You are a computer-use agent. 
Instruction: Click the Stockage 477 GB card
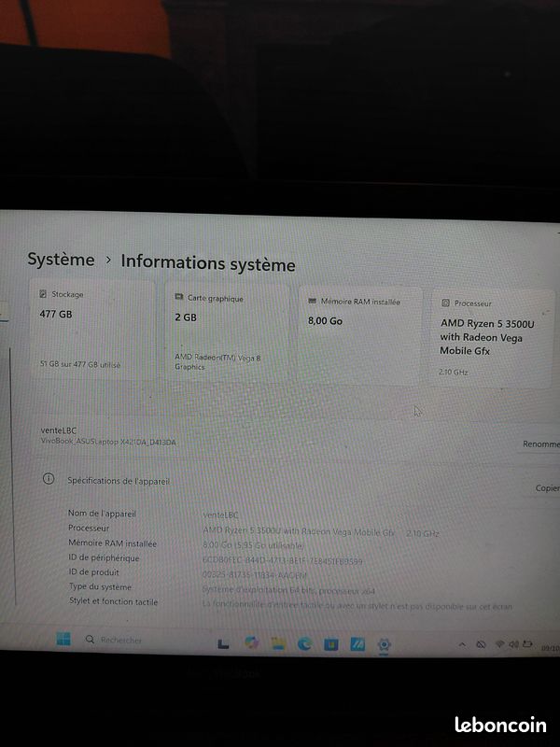coord(93,330)
